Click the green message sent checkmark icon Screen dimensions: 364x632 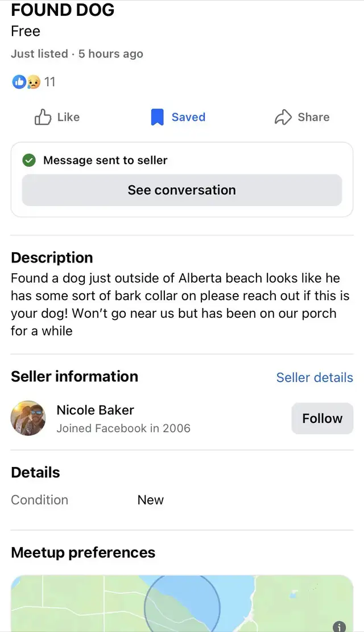(x=28, y=160)
